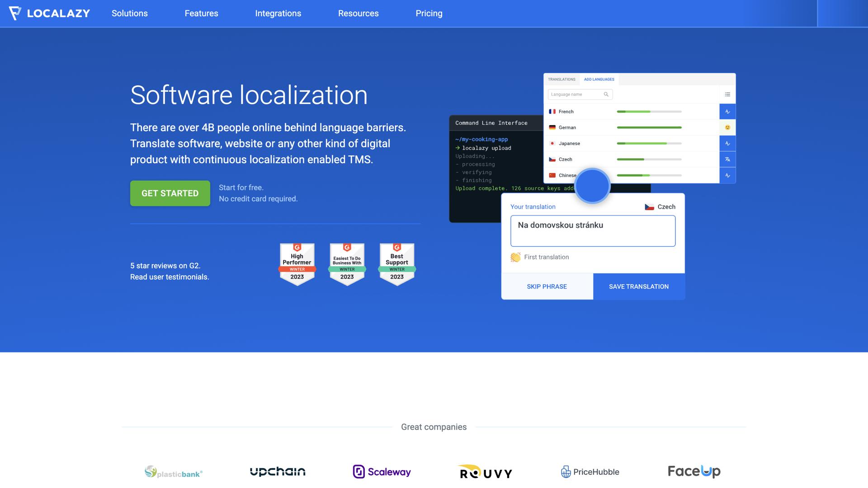Click the review icon on the Japanese row
The height and width of the screenshot is (488, 868).
(x=727, y=144)
